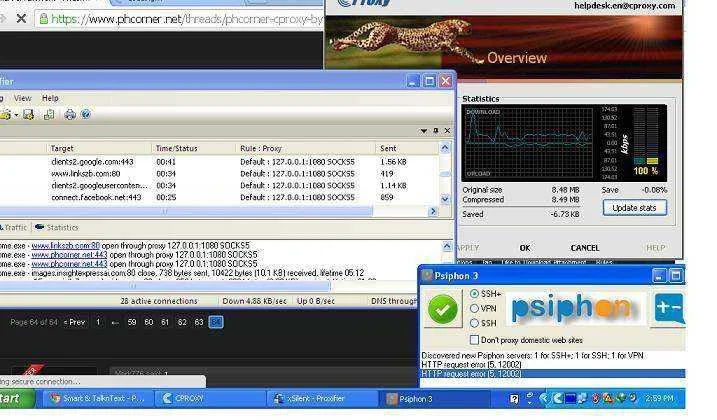
Task: Select the clients2.google.com:443 connection row
Action: (x=219, y=162)
